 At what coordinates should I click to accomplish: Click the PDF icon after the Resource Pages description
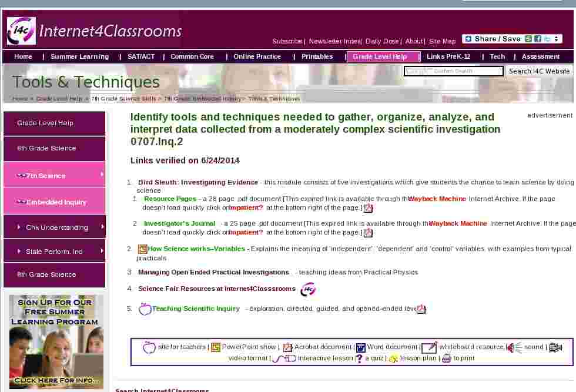coord(368,208)
